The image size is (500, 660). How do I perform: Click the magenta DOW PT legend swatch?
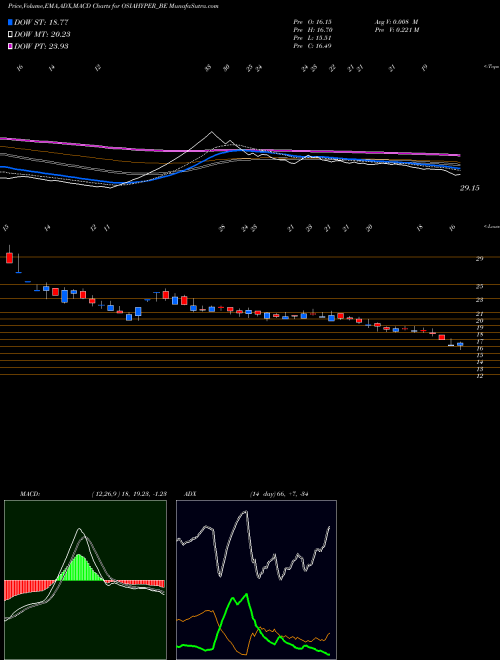coord(10,46)
